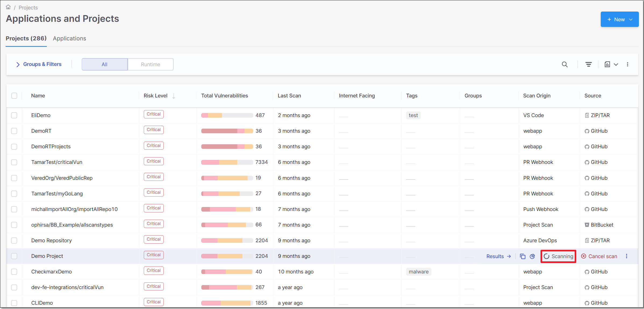Click Critical badge in ophirsa/BB_Example row
This screenshot has height=309, width=644.
coord(154,224)
